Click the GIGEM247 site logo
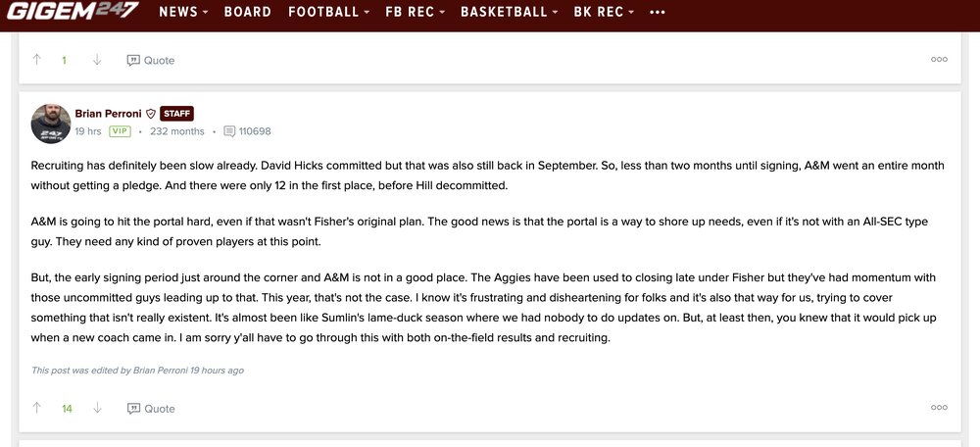The height and width of the screenshot is (447, 980). (72, 12)
